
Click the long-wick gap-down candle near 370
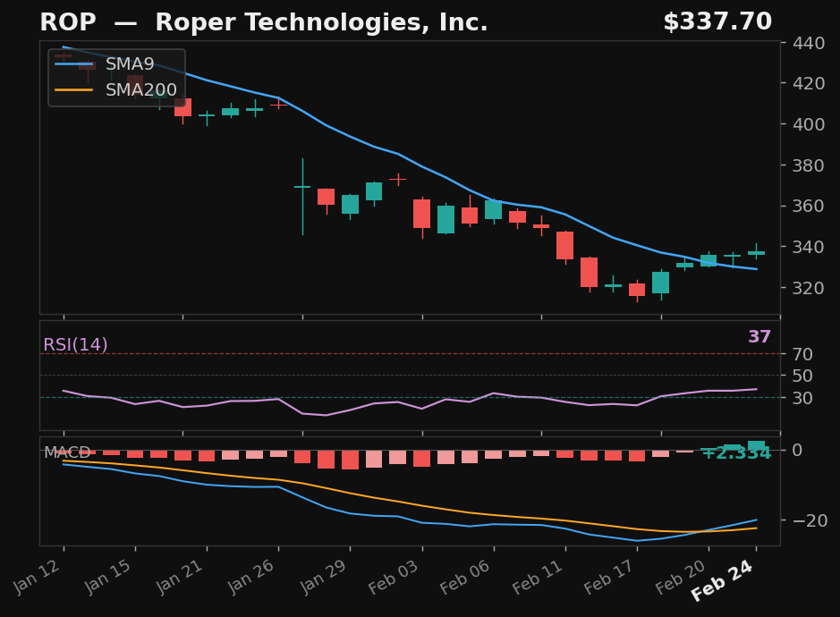(302, 197)
